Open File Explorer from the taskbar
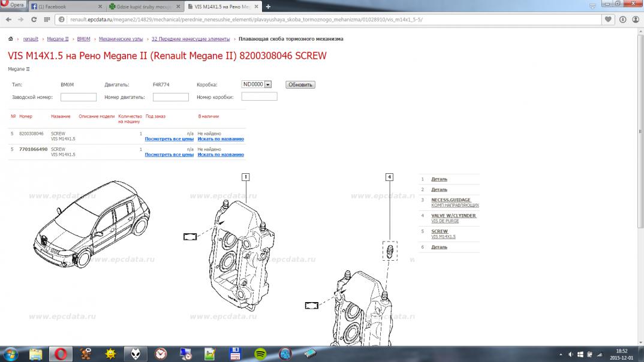Image resolution: width=644 pixels, height=362 pixels. [x=36, y=354]
